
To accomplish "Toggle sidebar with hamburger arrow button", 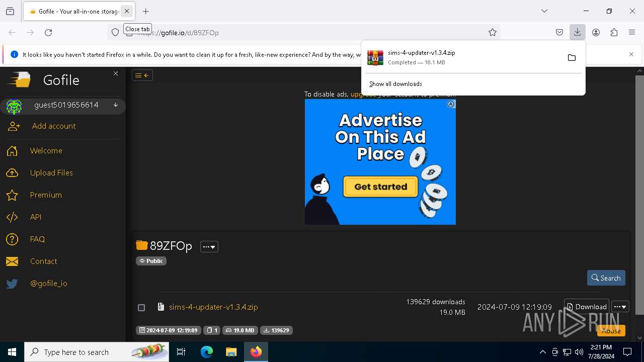I will click(x=142, y=75).
